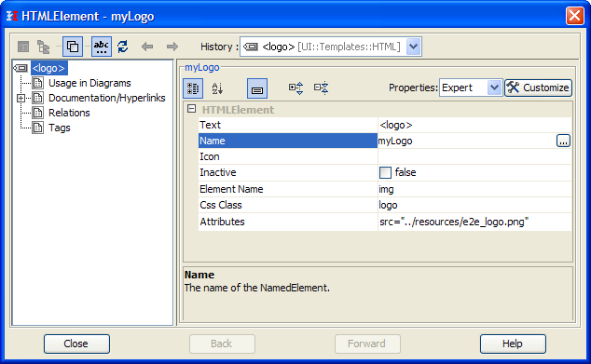Select Usage in Diagrams tree item
Viewport: 591px width, 364px height.
[x=89, y=83]
